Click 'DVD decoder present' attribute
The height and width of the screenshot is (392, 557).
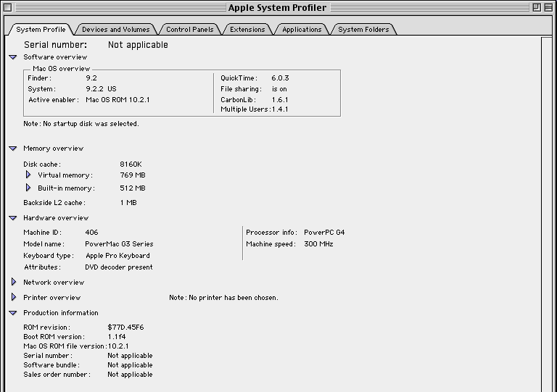(x=119, y=267)
